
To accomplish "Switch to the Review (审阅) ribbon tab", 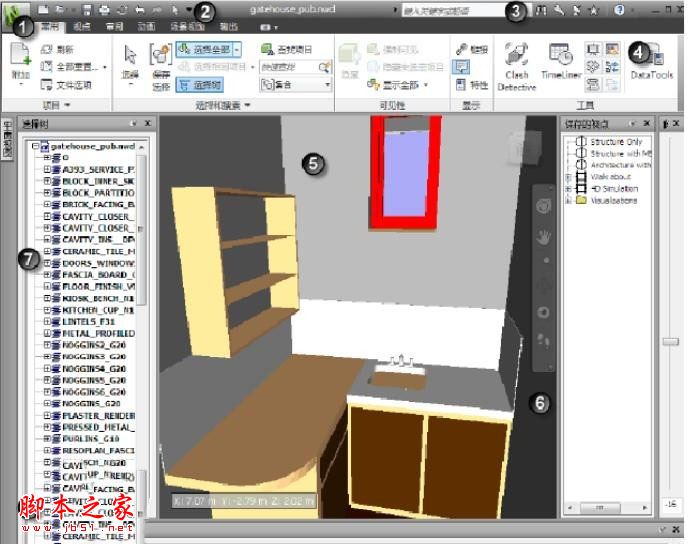I will pyautogui.click(x=114, y=27).
